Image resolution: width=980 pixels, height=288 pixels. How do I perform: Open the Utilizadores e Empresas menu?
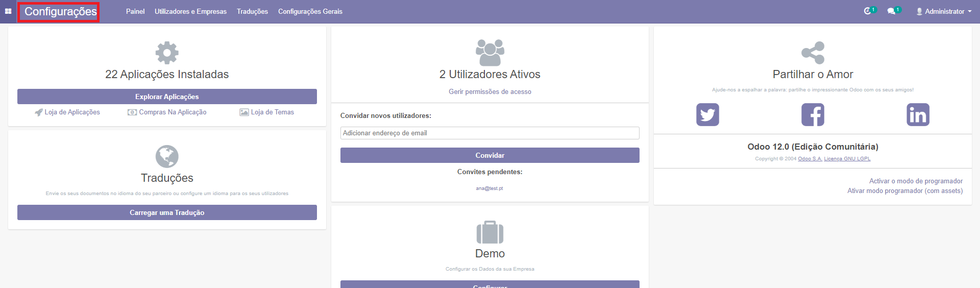pyautogui.click(x=190, y=11)
